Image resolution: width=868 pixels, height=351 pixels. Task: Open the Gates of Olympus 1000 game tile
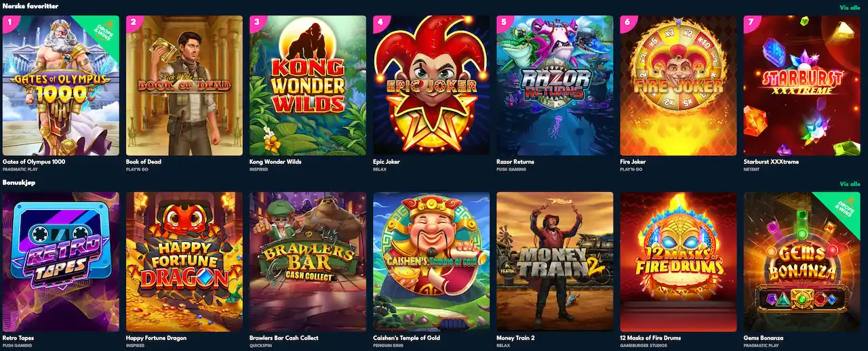[61, 86]
